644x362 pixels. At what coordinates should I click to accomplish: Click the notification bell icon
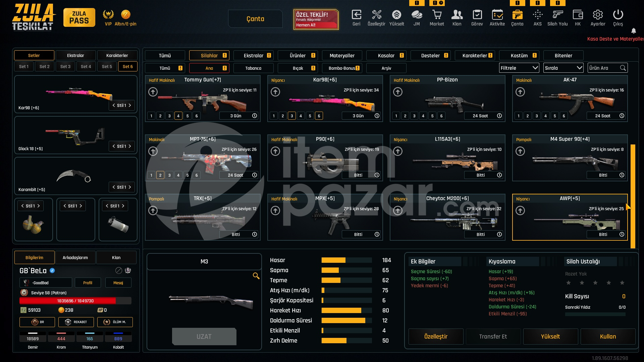pos(634,31)
